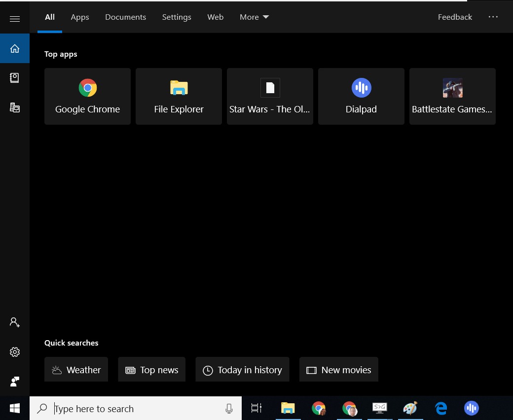The width and height of the screenshot is (513, 420).
Task: Switch to the Documents tab
Action: coord(125,17)
